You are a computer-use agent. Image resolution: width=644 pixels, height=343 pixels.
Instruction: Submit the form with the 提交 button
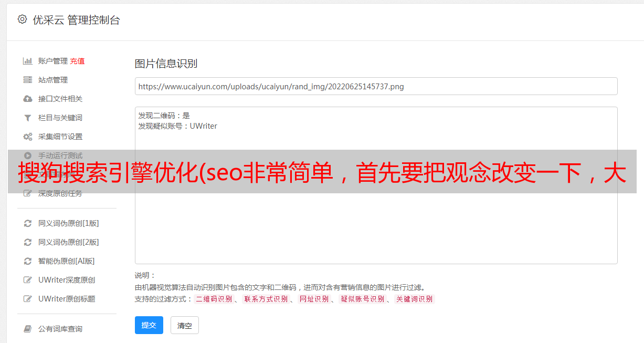point(149,325)
